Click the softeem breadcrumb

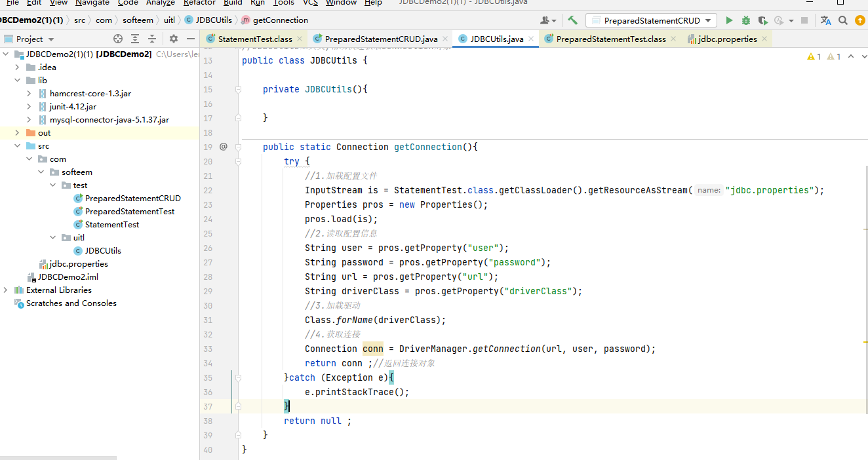[138, 20]
